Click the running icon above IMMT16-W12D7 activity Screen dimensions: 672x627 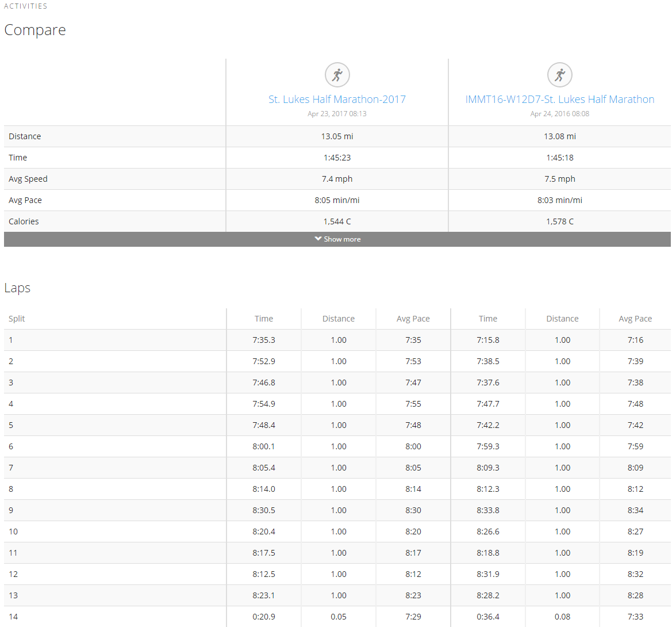click(x=559, y=75)
